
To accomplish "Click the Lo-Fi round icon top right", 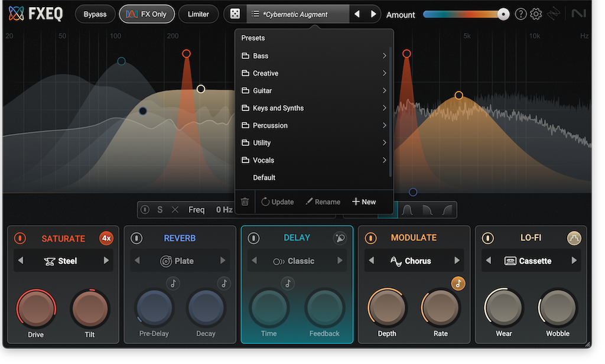I will click(574, 238).
